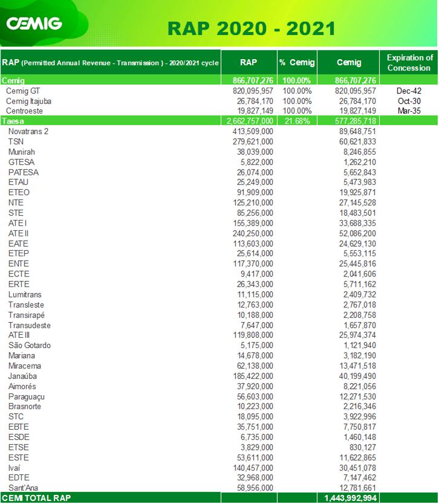The image size is (439, 504).
Task: Click the 'EDTE' row label
Action: (19, 478)
